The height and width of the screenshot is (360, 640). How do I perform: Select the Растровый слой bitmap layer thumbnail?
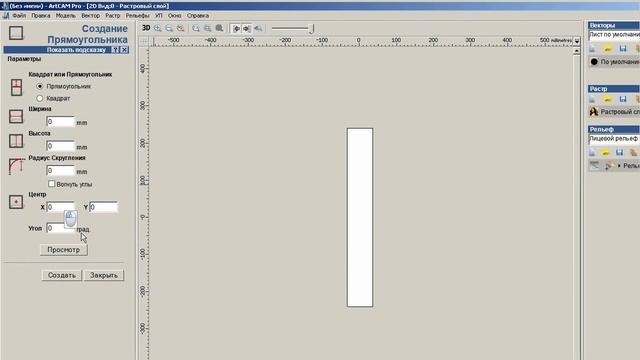click(594, 111)
